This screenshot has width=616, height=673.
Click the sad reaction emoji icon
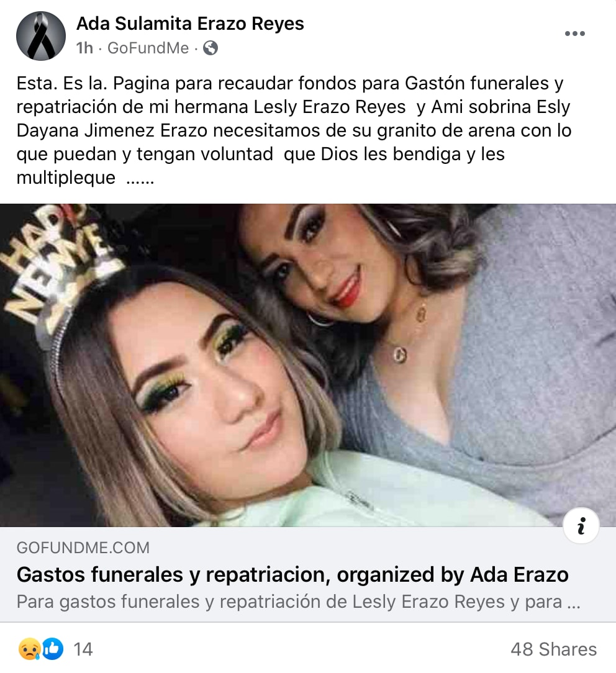click(29, 649)
